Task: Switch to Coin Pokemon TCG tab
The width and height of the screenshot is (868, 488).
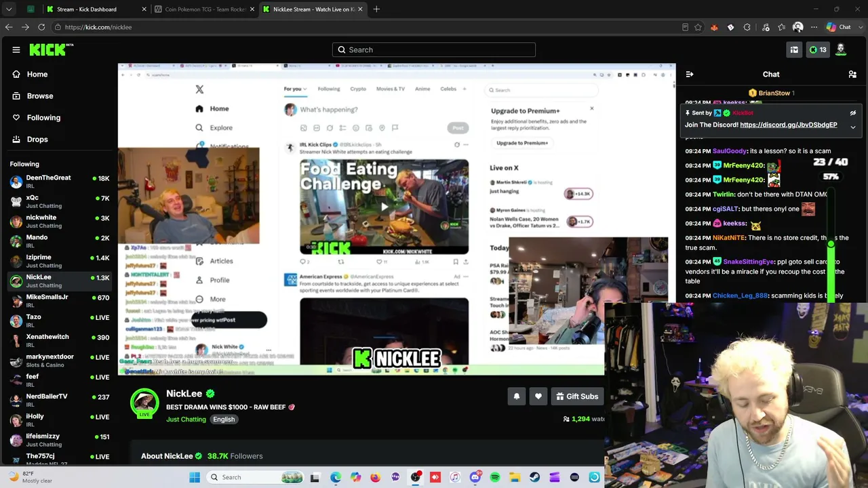Action: 205,9
